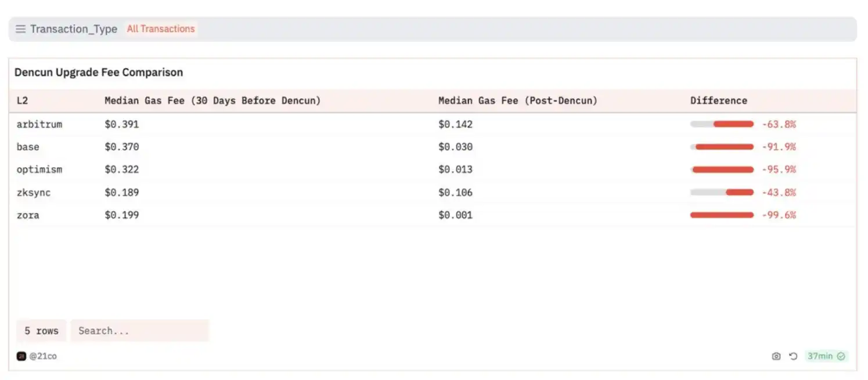Click the $0.189 pre-Dencun cell
The height and width of the screenshot is (380, 868).
point(122,193)
